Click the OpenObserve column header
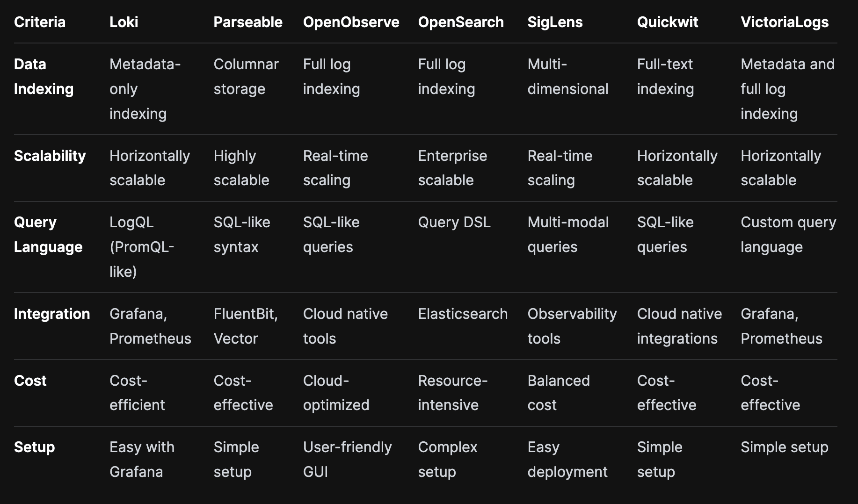 (x=351, y=22)
